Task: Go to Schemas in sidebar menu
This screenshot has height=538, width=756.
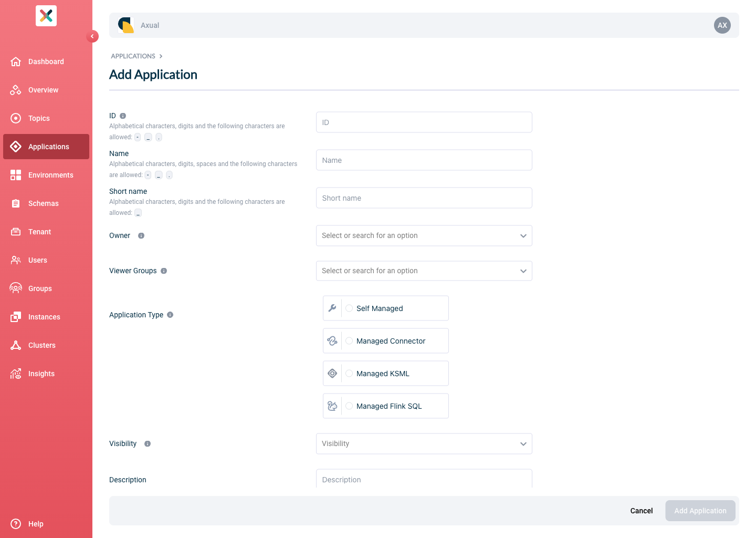Action: (46, 203)
